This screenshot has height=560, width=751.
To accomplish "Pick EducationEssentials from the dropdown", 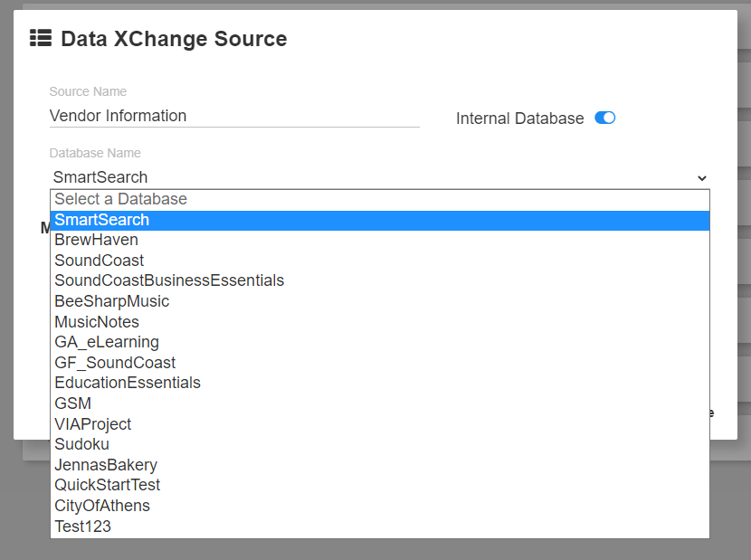I will coord(128,383).
